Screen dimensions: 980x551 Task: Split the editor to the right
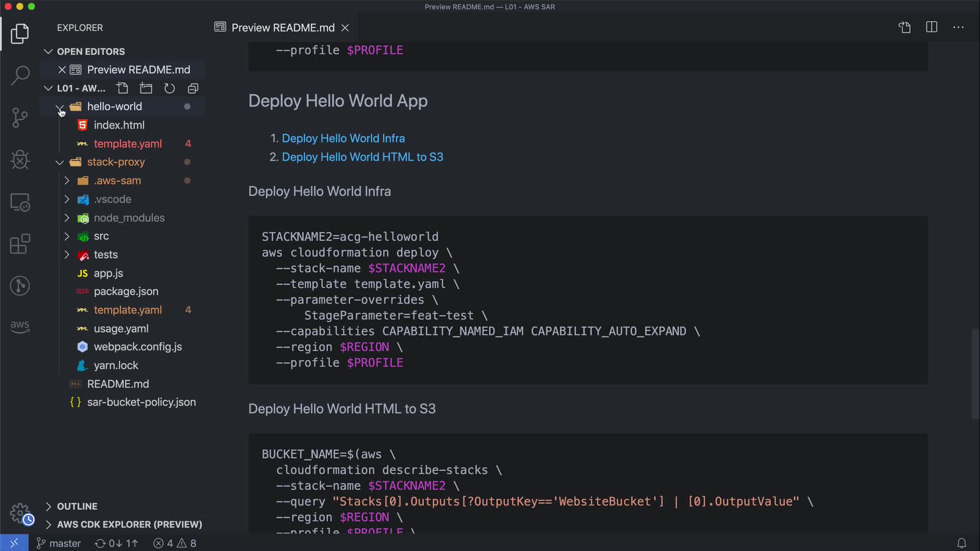tap(932, 28)
